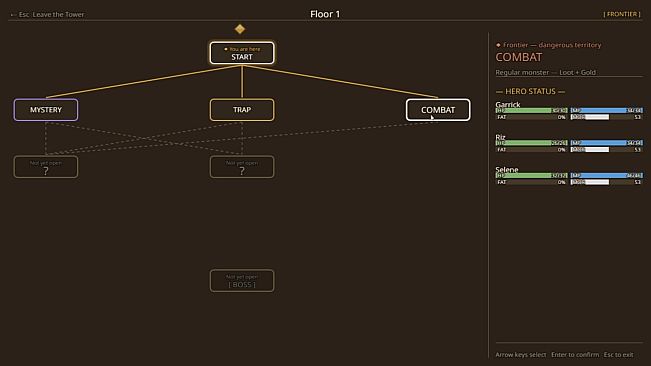651x366 pixels.
Task: Click Riz's blue MP bar
Action: coord(607,143)
